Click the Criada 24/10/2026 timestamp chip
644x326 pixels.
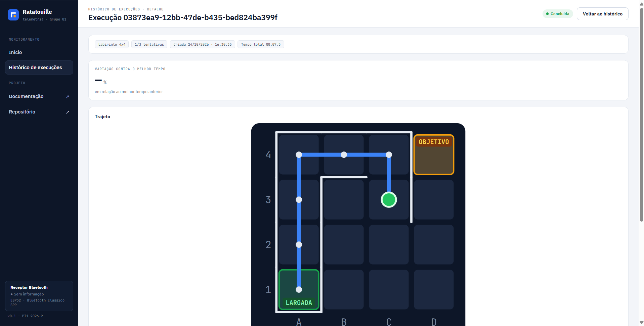[x=202, y=44]
